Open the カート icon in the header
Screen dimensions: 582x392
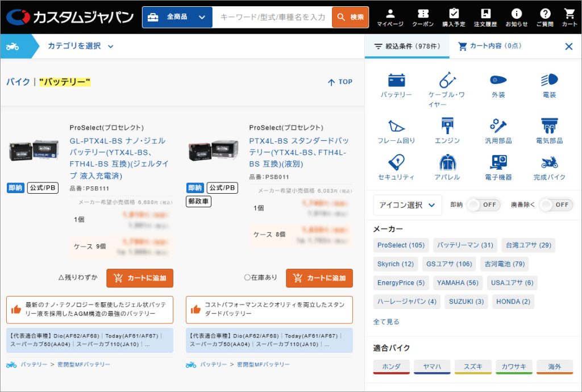coord(569,18)
